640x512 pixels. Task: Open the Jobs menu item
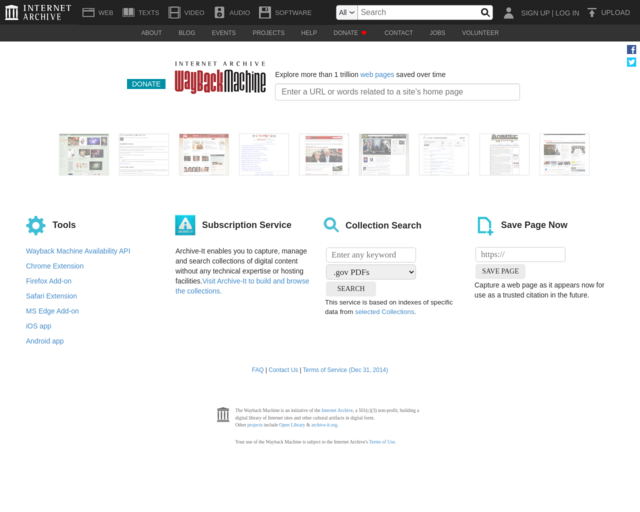point(437,33)
